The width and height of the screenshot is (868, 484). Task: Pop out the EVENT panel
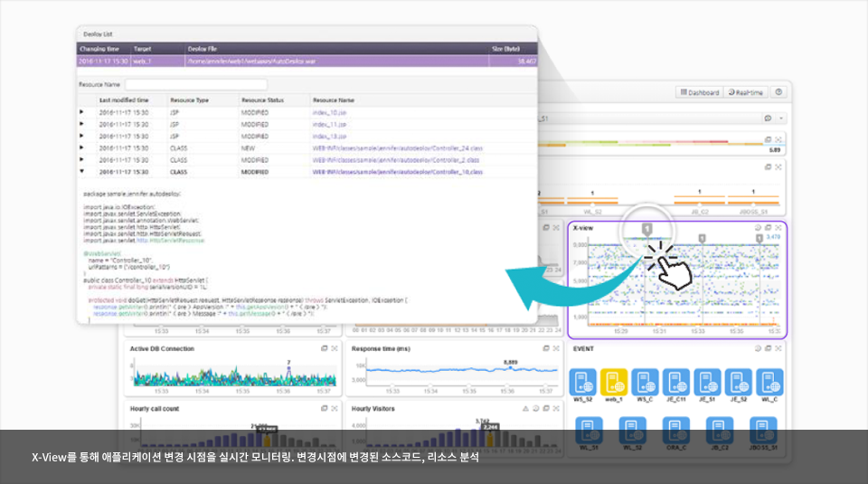point(767,348)
